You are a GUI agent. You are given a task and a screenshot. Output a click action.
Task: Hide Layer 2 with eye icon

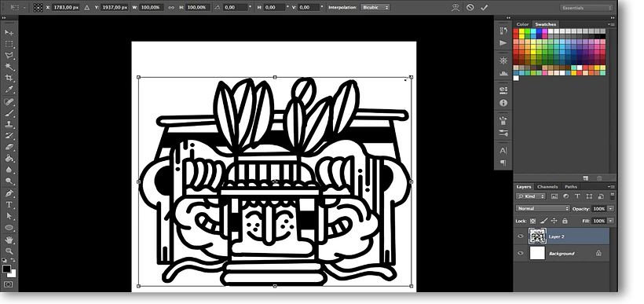point(521,236)
